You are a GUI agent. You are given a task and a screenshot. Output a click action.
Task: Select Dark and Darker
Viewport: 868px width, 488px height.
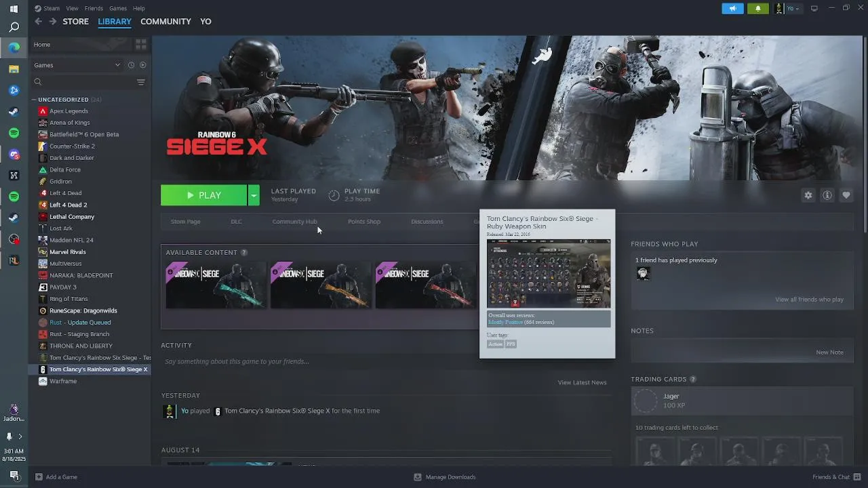[x=72, y=158]
